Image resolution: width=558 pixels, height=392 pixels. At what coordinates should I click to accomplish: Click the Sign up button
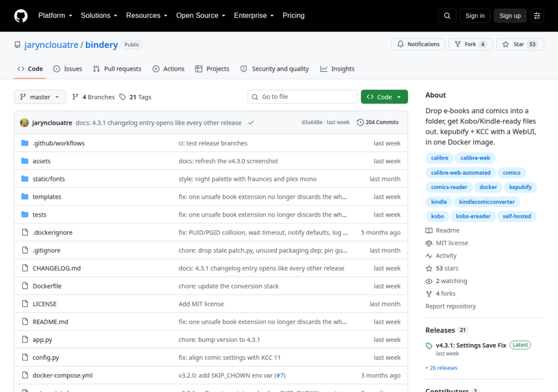(510, 16)
